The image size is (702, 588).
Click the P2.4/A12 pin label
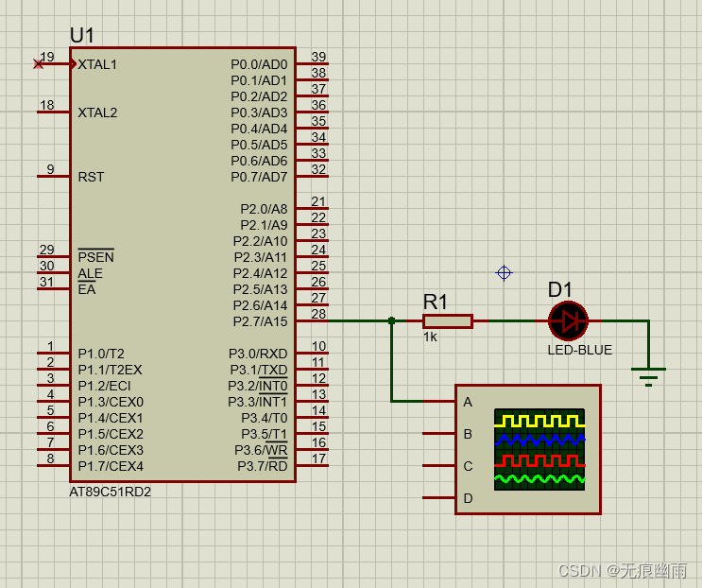click(261, 273)
